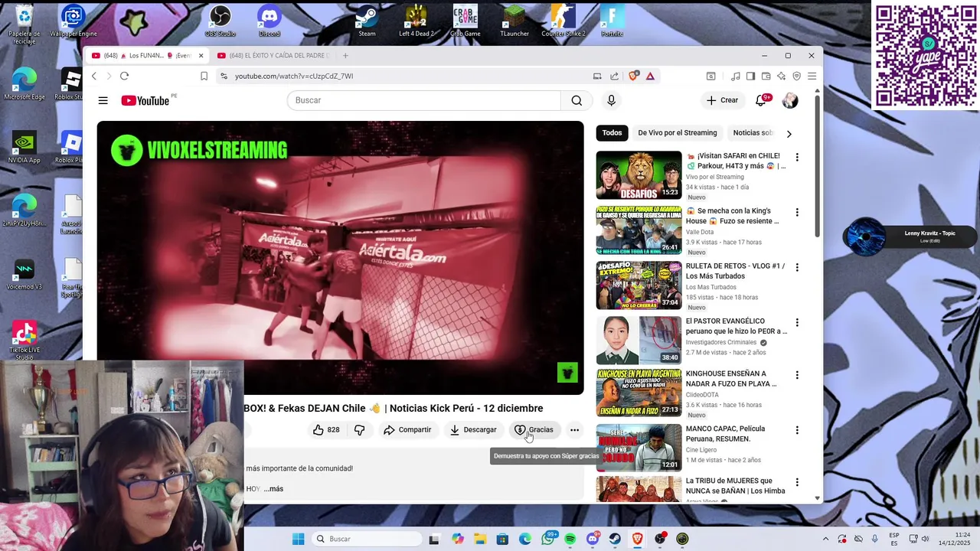This screenshot has width=980, height=551.
Task: Open Brave Wallet icon
Action: click(x=766, y=76)
